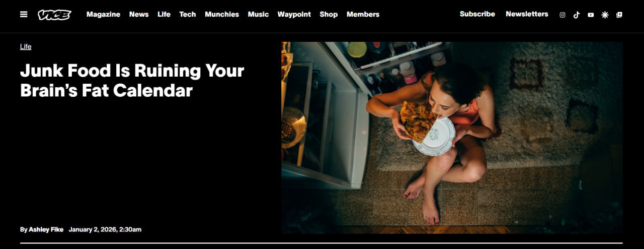Viewport: 644px width, 249px height.
Task: Open VICE's YouTube icon
Action: point(591,15)
